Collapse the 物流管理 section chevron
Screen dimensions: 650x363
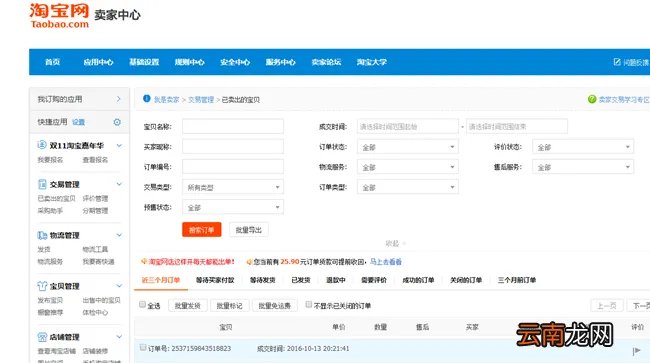[119, 235]
